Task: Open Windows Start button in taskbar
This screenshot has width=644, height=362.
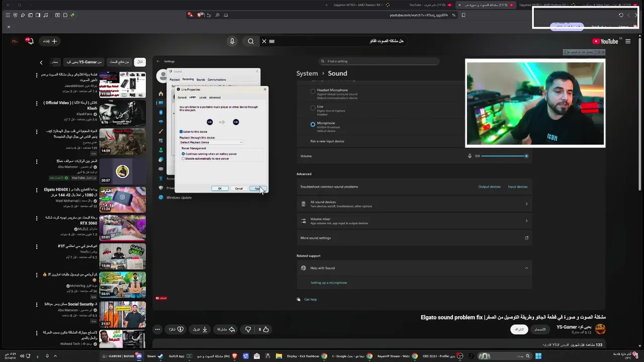Action: [538, 356]
